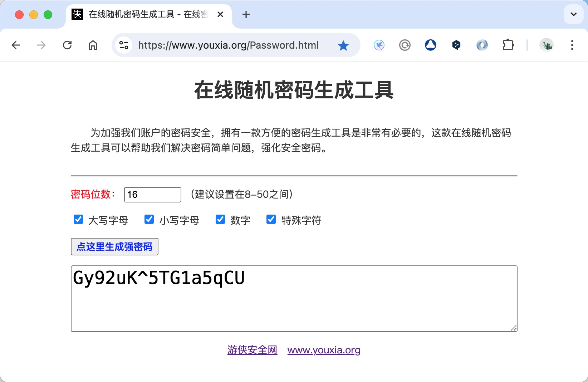Click the blue bookmark star icon
The image size is (588, 382).
coord(343,45)
